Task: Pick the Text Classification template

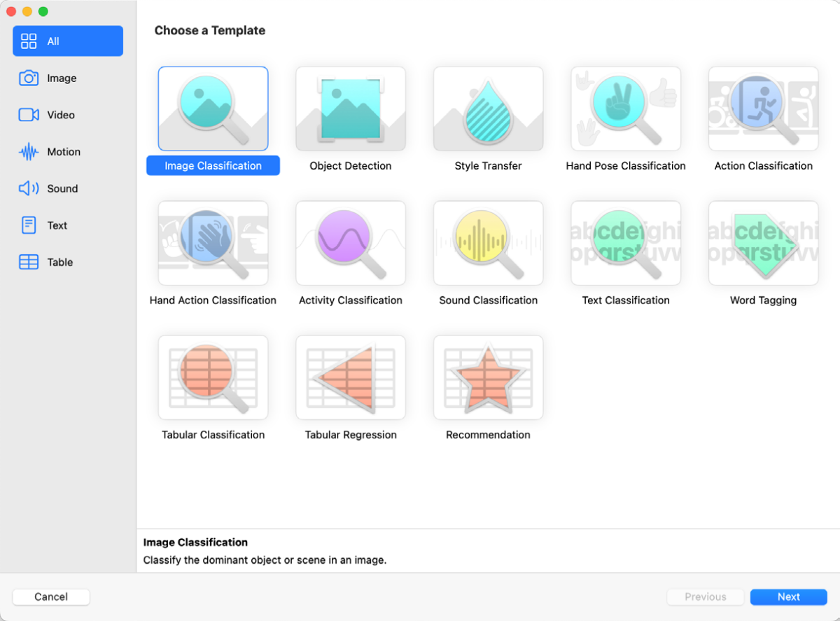Action: click(x=625, y=243)
